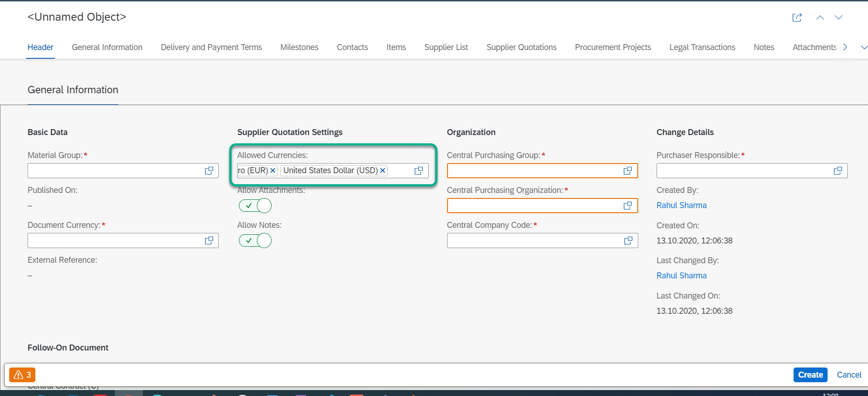The width and height of the screenshot is (868, 396).
Task: Open value help for Document Currency field
Action: [x=209, y=241]
